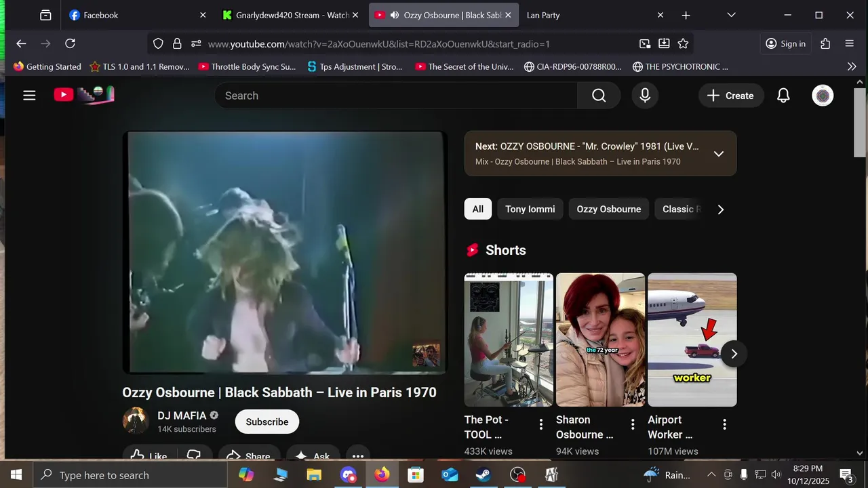This screenshot has width=868, height=488.
Task: Open the YouTube guide hamburger menu
Action: (29, 96)
